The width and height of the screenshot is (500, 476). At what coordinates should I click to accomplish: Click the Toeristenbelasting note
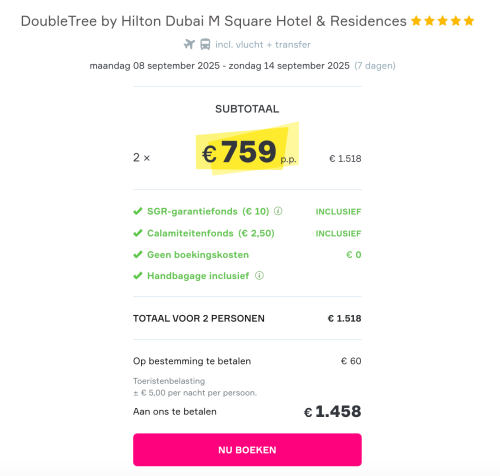(195, 387)
